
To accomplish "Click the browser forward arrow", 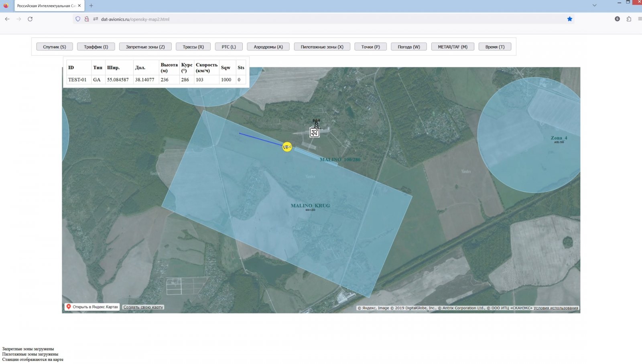I will point(18,19).
